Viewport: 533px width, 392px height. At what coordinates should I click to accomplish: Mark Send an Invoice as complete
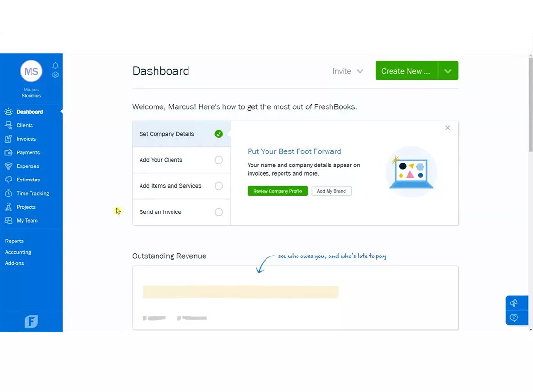(x=219, y=212)
